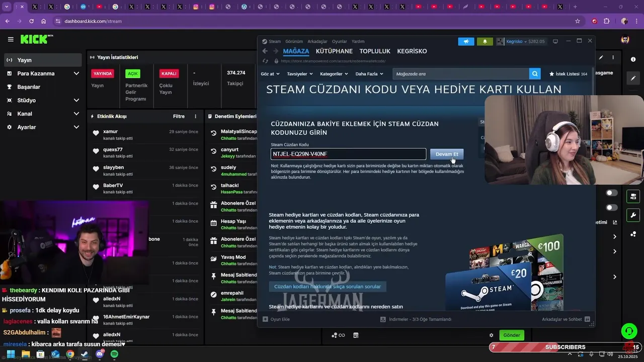Image resolution: width=644 pixels, height=362 pixels.
Task: Click the Steam Cüzdan Kodu input field
Action: tap(348, 154)
